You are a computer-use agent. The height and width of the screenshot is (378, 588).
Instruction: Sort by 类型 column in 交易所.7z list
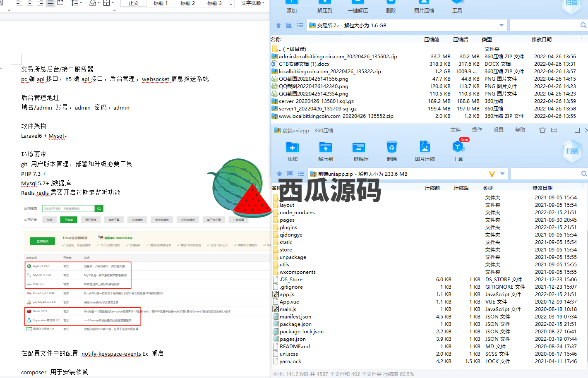[x=487, y=40]
